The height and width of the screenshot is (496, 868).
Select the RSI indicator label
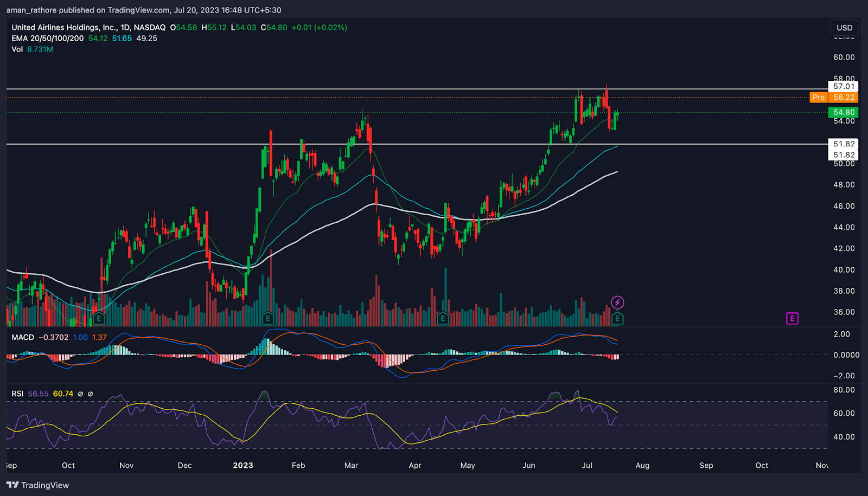(17, 394)
